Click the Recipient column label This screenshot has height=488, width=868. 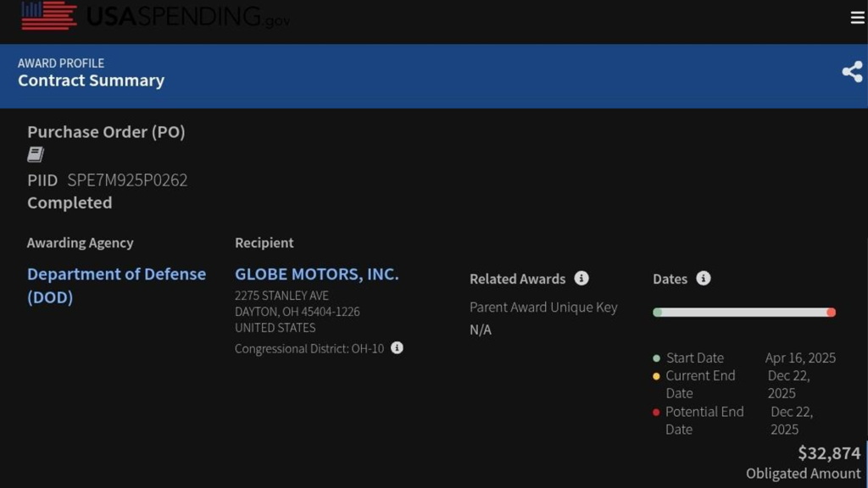(264, 243)
